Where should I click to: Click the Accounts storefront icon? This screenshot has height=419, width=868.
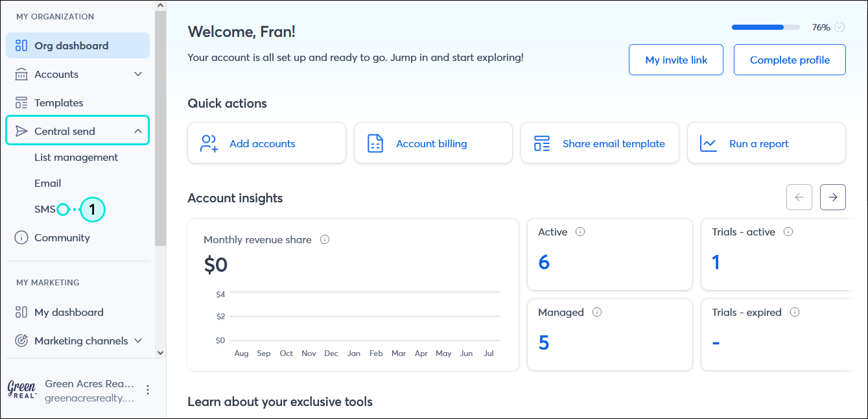pyautogui.click(x=20, y=74)
